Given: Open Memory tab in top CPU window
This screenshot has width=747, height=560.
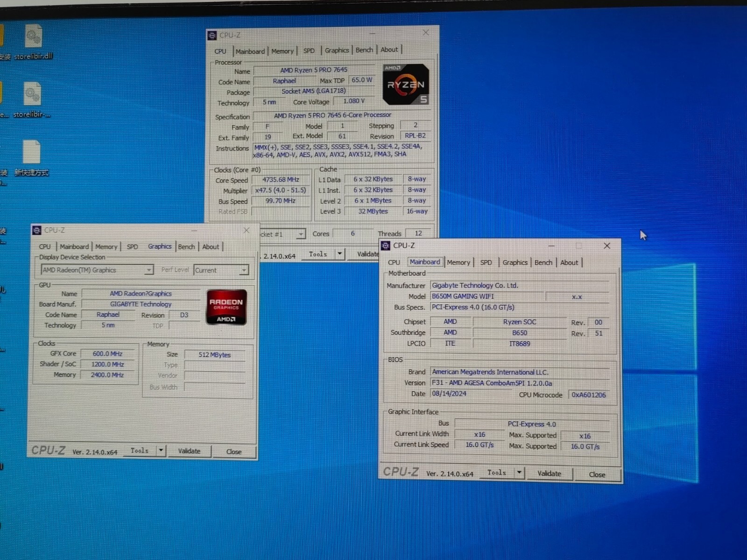Looking at the screenshot, I should click(x=282, y=51).
